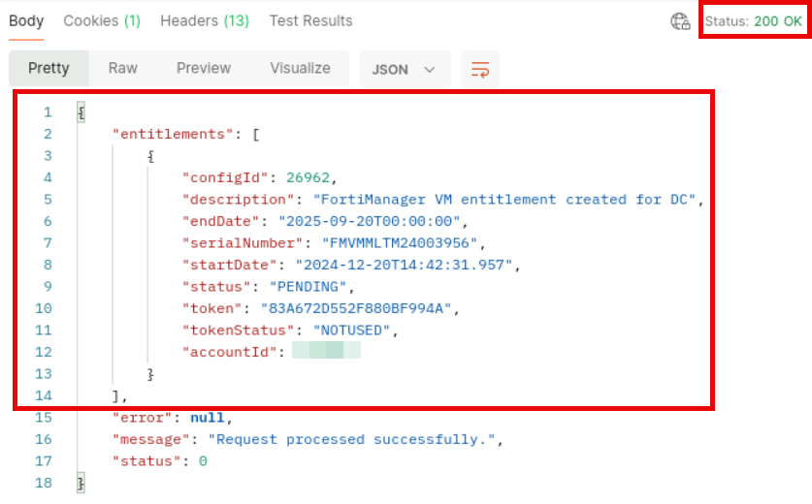Open the Headers (13) tab

pos(205,21)
